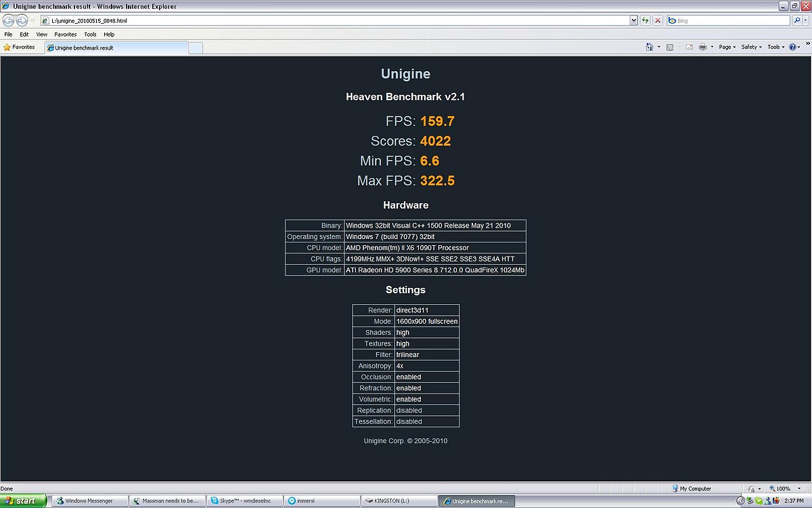Screen dimensions: 812x508
Task: Open the Safety dropdown menu
Action: tap(751, 47)
